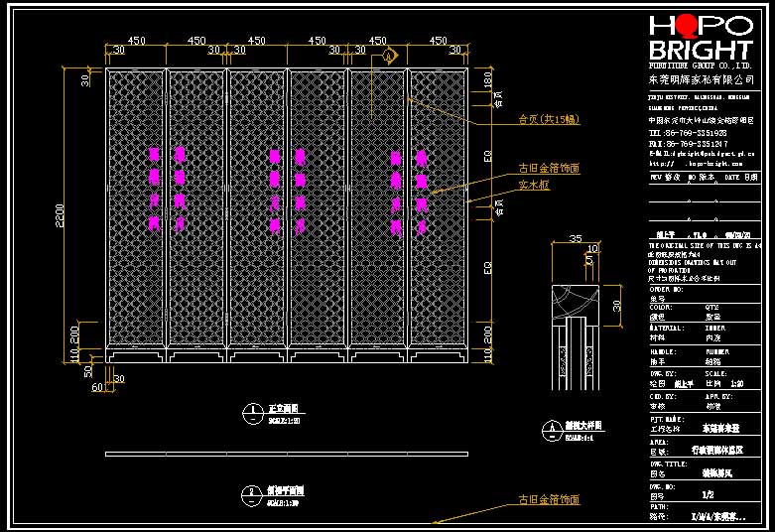Click the INNER field label
775x532 pixels.
click(715, 328)
